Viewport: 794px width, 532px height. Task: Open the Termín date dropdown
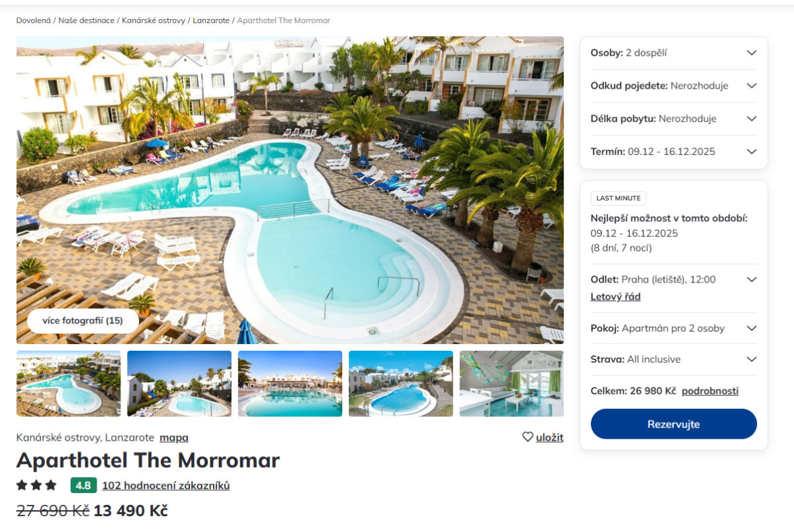point(674,152)
